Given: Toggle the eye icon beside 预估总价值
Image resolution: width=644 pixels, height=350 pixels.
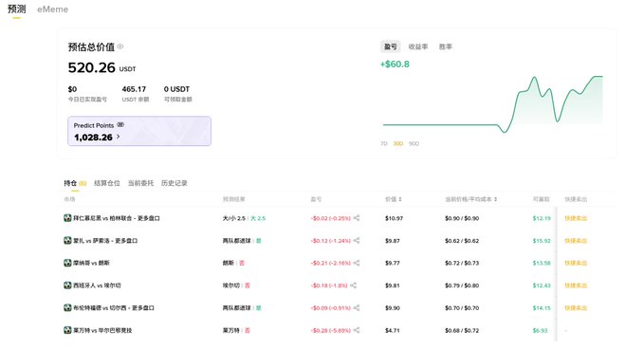Looking at the screenshot, I should tap(120, 46).
